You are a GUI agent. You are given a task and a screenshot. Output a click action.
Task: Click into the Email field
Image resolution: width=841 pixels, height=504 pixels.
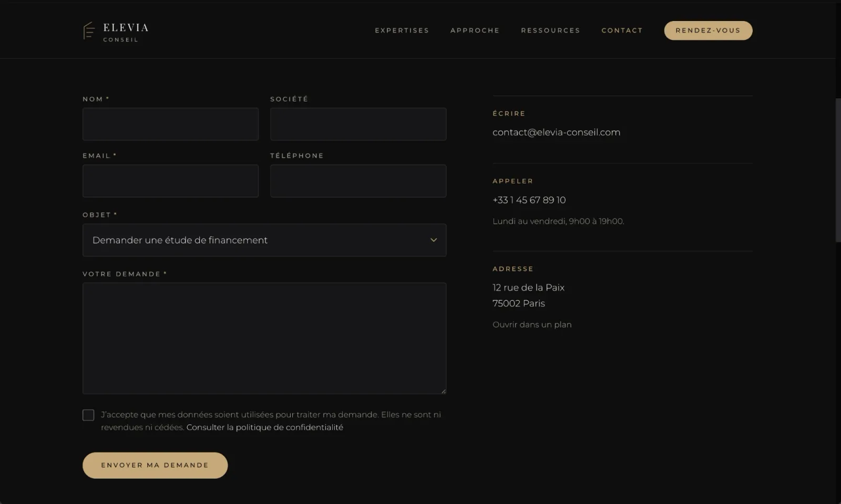170,181
